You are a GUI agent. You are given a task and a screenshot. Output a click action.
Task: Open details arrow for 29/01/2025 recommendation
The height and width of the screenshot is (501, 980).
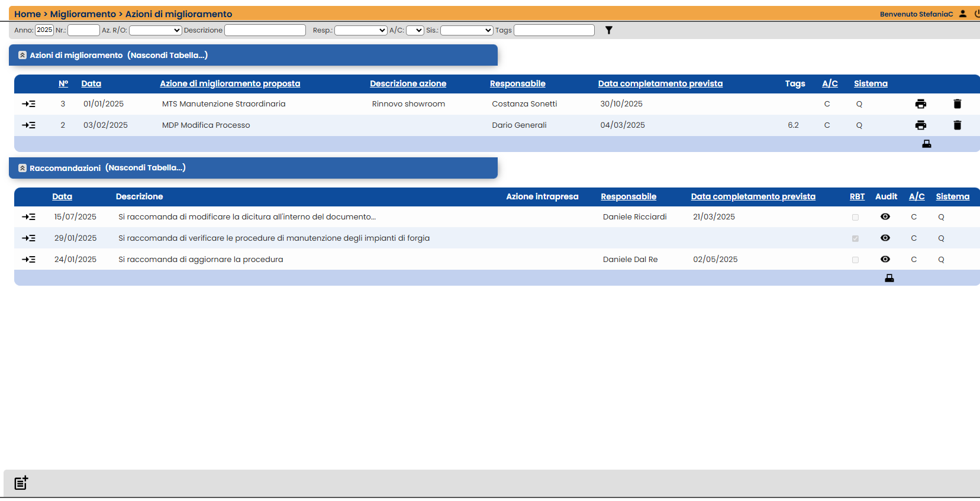(x=28, y=238)
